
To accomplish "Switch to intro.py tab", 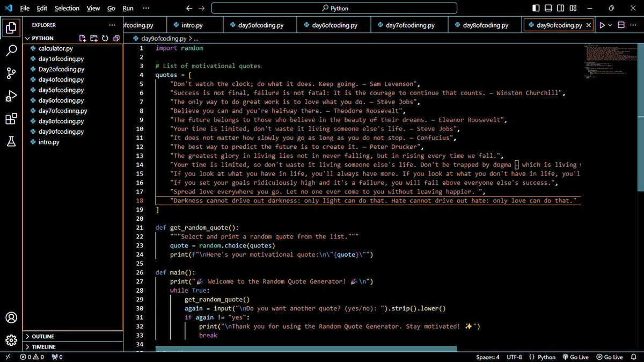I will coord(192,25).
